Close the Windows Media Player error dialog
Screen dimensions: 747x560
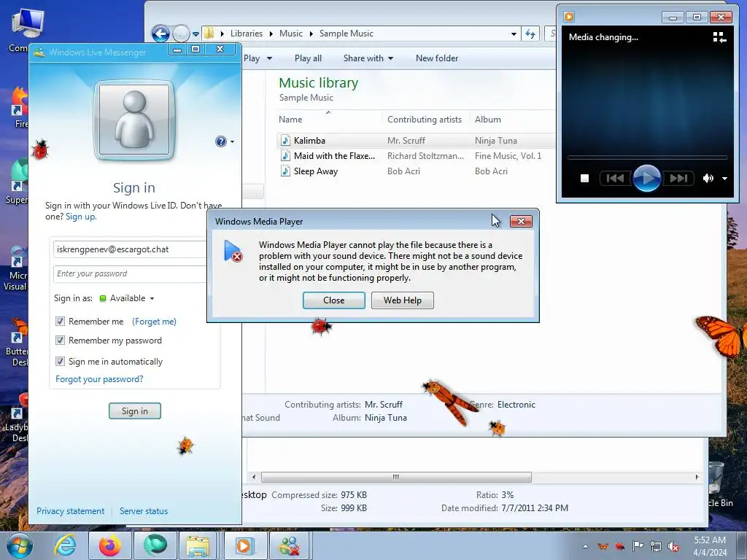pyautogui.click(x=334, y=300)
